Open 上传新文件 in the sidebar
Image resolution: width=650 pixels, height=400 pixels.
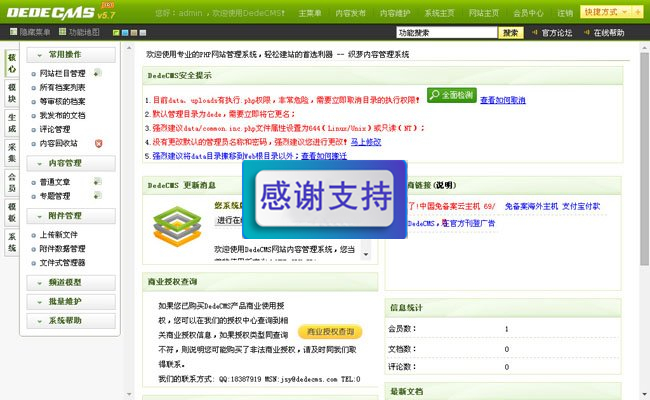pyautogui.click(x=58, y=235)
